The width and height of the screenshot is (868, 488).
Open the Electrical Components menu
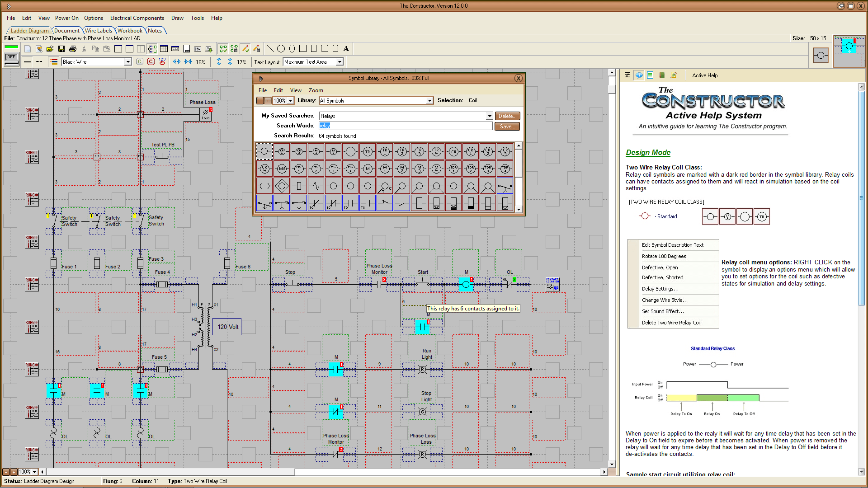(x=137, y=18)
